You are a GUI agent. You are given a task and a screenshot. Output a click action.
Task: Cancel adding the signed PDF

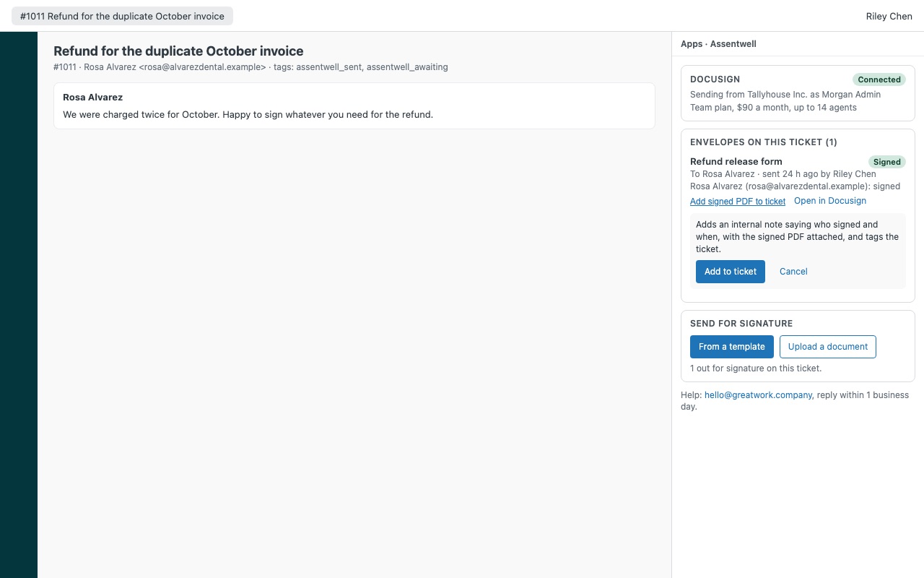pyautogui.click(x=793, y=272)
